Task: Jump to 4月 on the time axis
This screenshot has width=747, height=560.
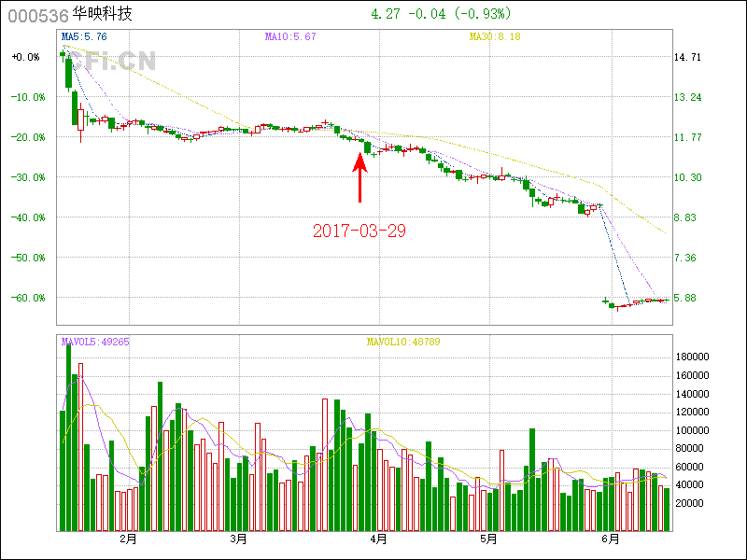Action: (379, 539)
